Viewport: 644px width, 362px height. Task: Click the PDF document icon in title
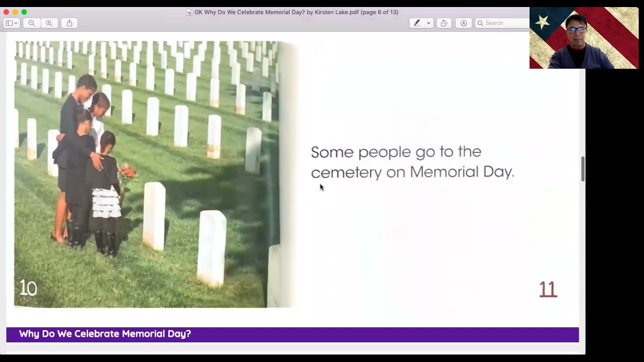click(x=189, y=12)
